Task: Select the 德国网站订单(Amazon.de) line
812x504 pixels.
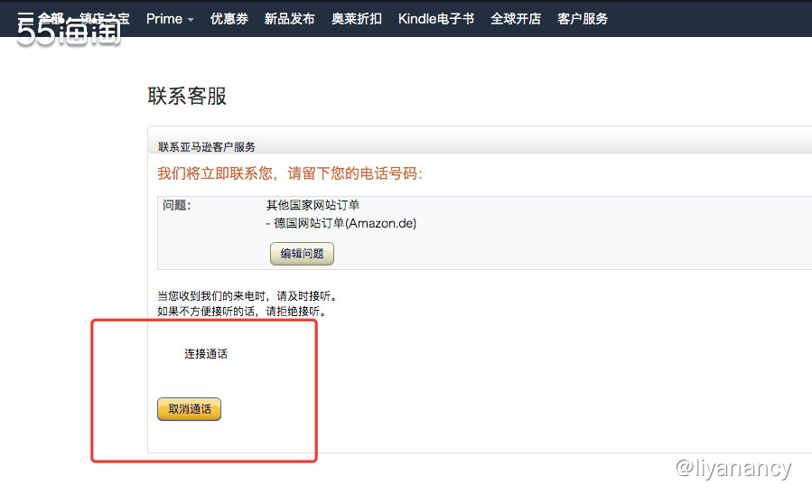Action: point(341,223)
